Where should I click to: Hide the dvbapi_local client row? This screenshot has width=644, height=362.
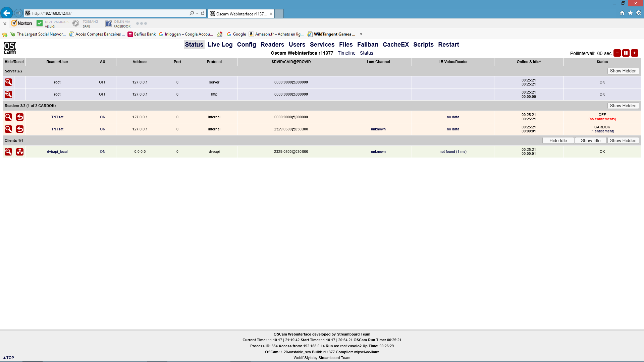click(8, 152)
